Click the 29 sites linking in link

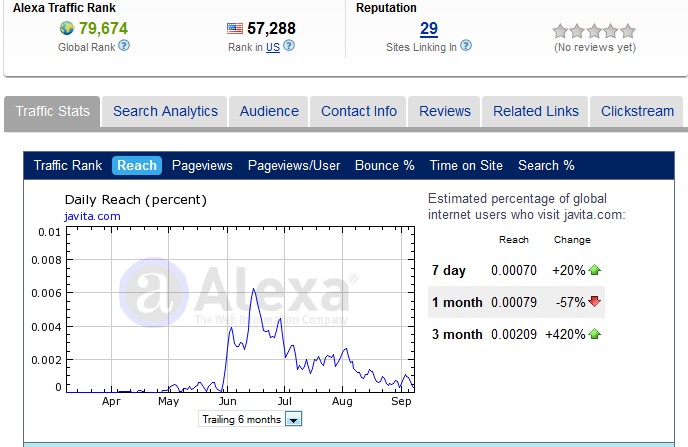[x=429, y=29]
